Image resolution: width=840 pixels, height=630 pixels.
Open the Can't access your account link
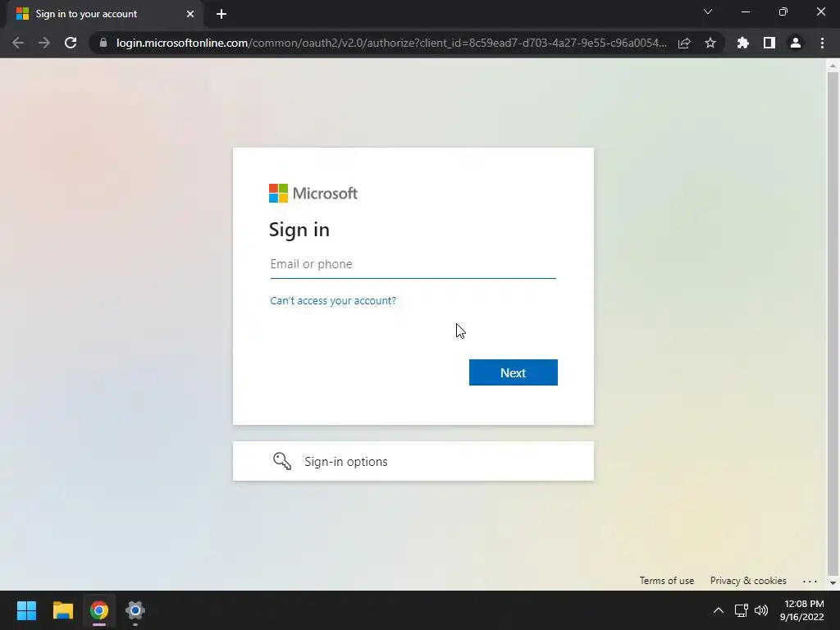pos(333,300)
